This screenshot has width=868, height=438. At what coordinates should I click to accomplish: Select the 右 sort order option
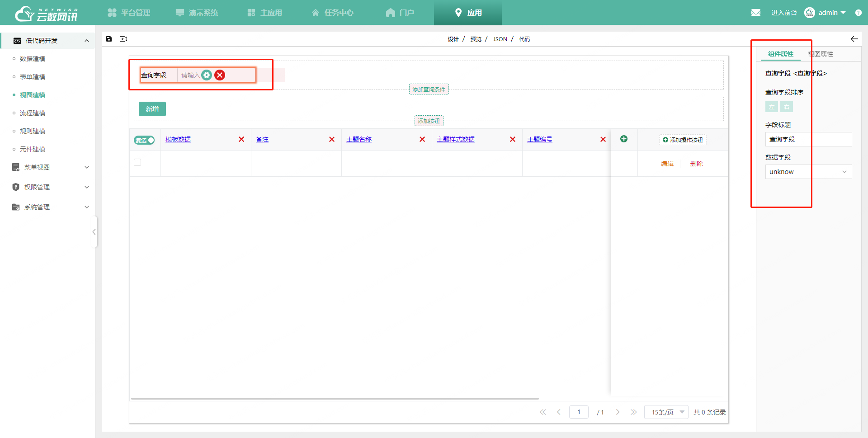(x=787, y=107)
